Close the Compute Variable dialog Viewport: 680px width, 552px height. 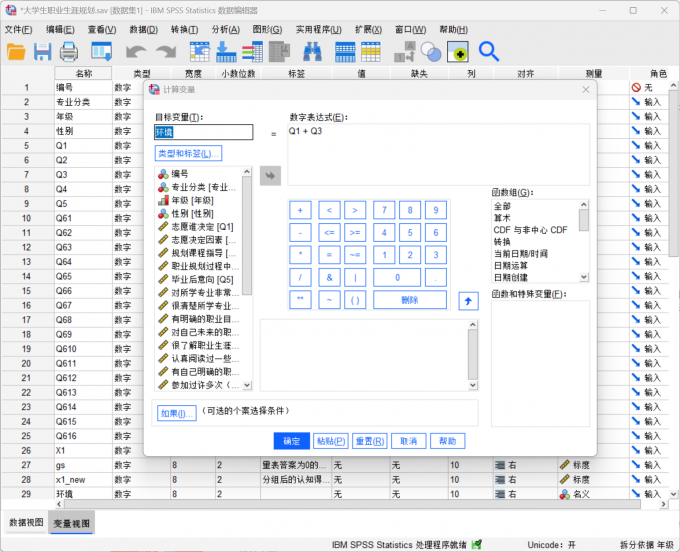point(585,89)
